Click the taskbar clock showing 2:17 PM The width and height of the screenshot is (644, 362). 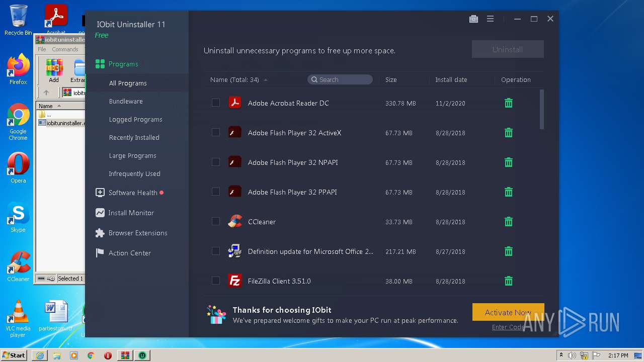tap(618, 355)
